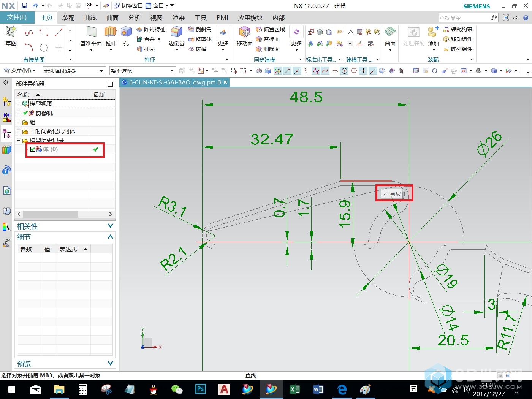
Task: Open the Assembly Navigator sidebar icon
Action: (x=6, y=101)
